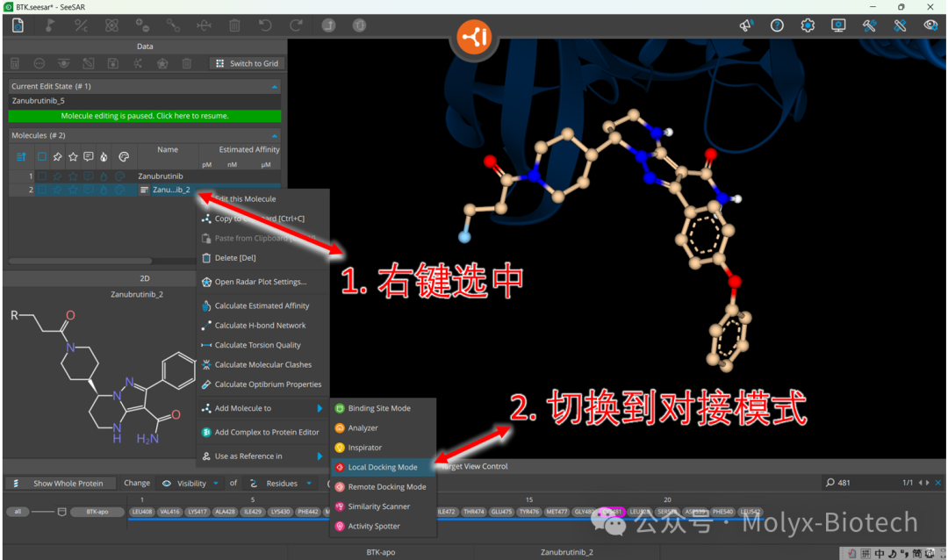This screenshot has height=560, width=948.
Task: Click the BTK-apo chip in target bar
Action: point(97,512)
